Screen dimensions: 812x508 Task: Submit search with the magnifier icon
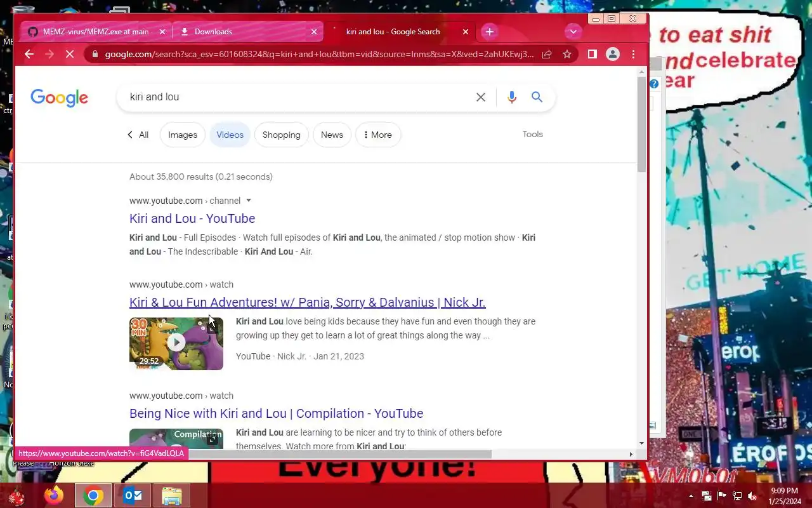point(537,97)
